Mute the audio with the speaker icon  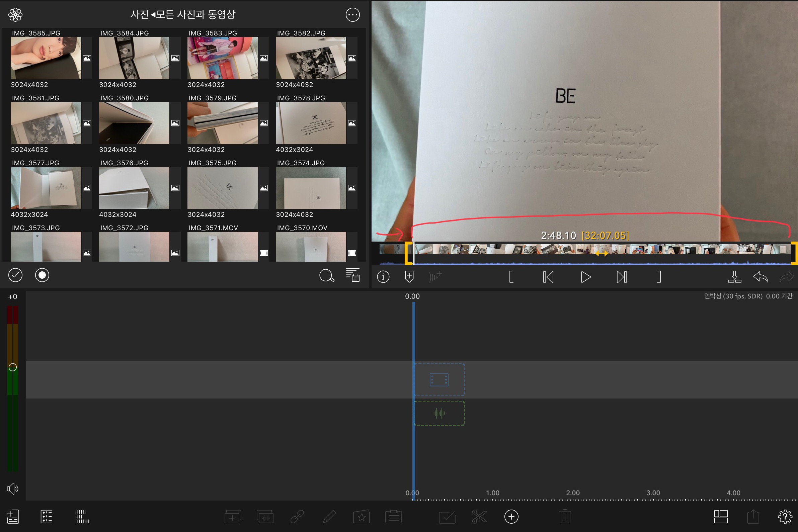[13, 489]
